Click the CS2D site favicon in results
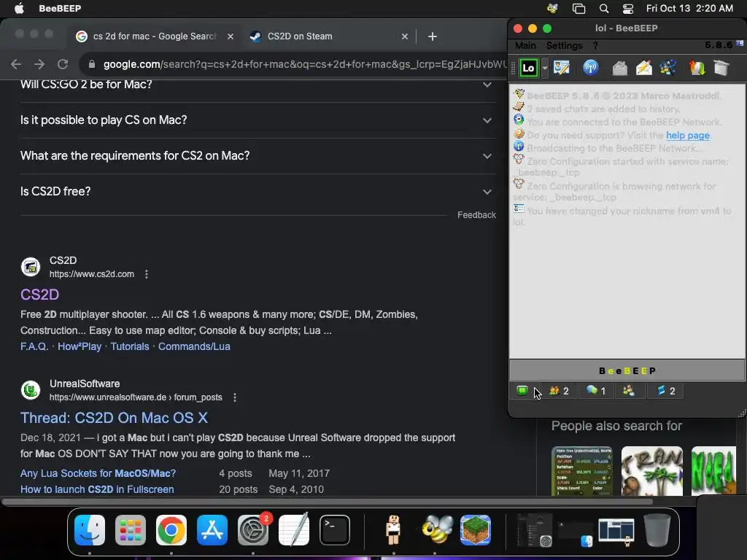The width and height of the screenshot is (747, 560). click(31, 267)
